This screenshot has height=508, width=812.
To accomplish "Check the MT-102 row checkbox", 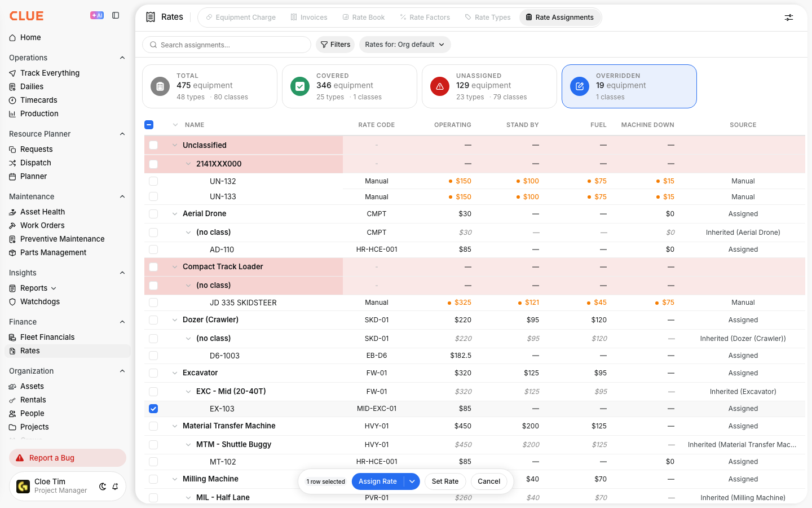I will pyautogui.click(x=153, y=462).
